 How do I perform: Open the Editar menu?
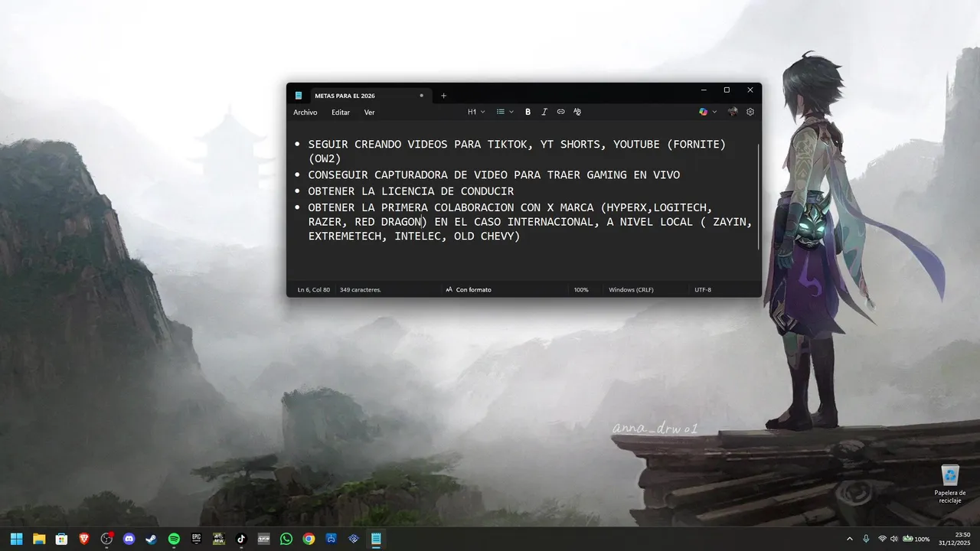point(341,112)
